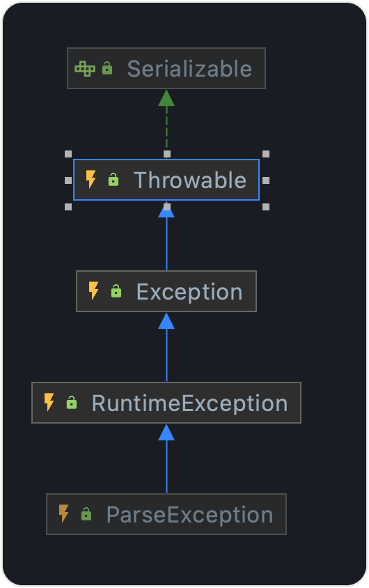Click the lightning bolt icon in RuntimeException
Viewport: 369px width, 588px height.
coord(49,402)
